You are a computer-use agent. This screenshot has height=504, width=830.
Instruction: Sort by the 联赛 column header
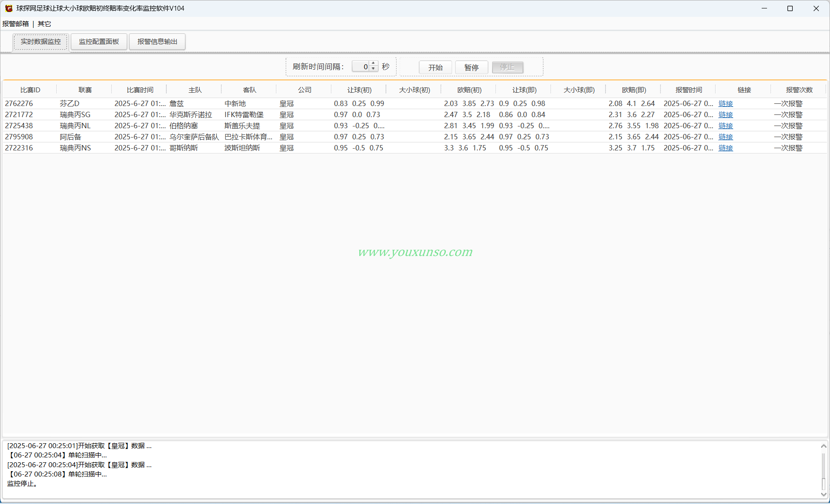(x=85, y=90)
